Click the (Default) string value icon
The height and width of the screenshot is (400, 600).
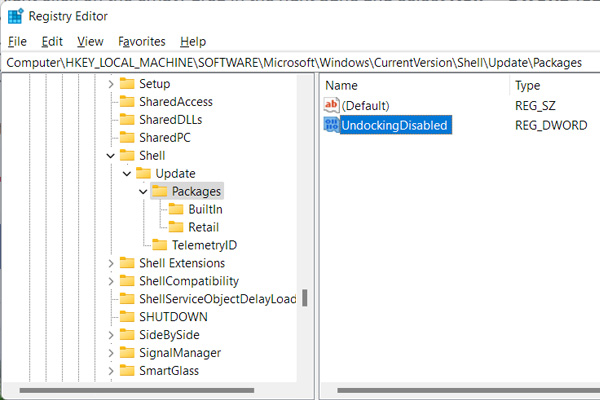pos(331,105)
